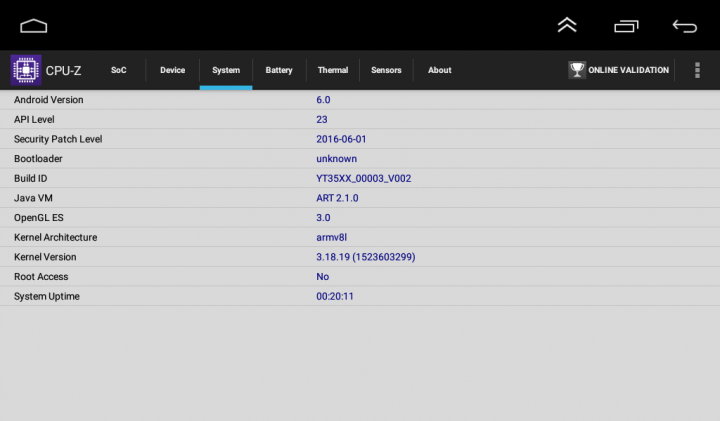Image resolution: width=720 pixels, height=421 pixels.
Task: Tap the home navigation icon
Action: tap(34, 26)
